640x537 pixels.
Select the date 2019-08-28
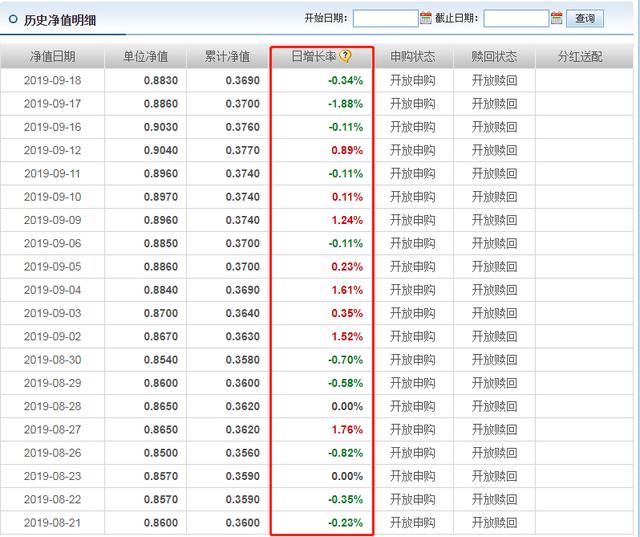click(x=53, y=406)
